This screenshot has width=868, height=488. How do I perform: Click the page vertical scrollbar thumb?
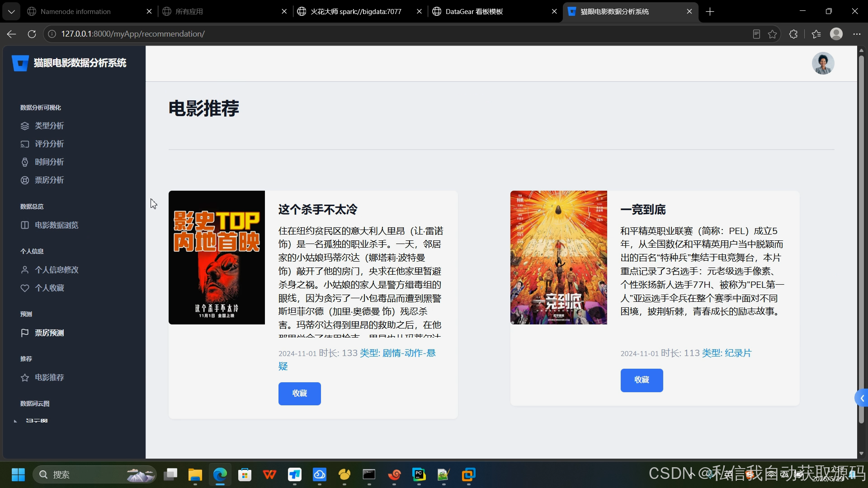pyautogui.click(x=861, y=239)
